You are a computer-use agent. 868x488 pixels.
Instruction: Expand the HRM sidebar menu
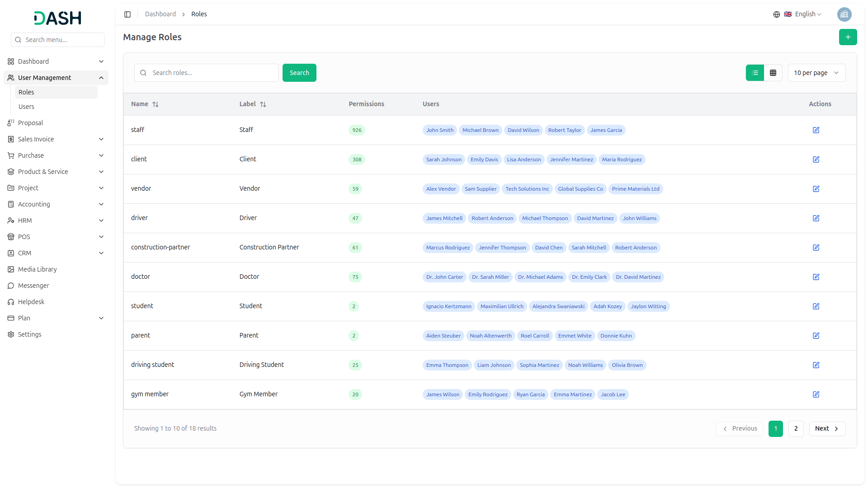pyautogui.click(x=56, y=221)
